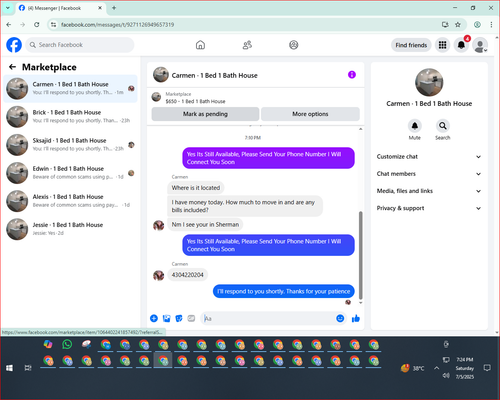Open the Friends icon in top navigation
Viewport: 500px width, 400px height.
247,45
